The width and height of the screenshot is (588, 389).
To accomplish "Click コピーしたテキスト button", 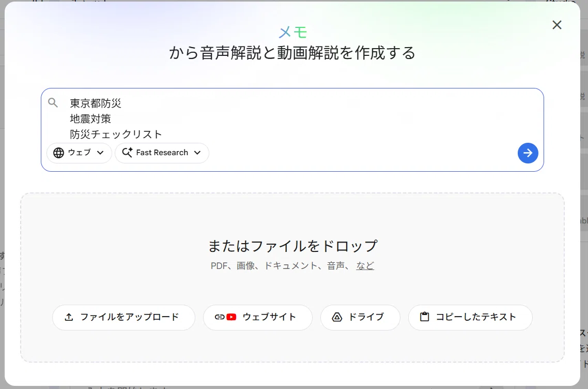I will 470,317.
